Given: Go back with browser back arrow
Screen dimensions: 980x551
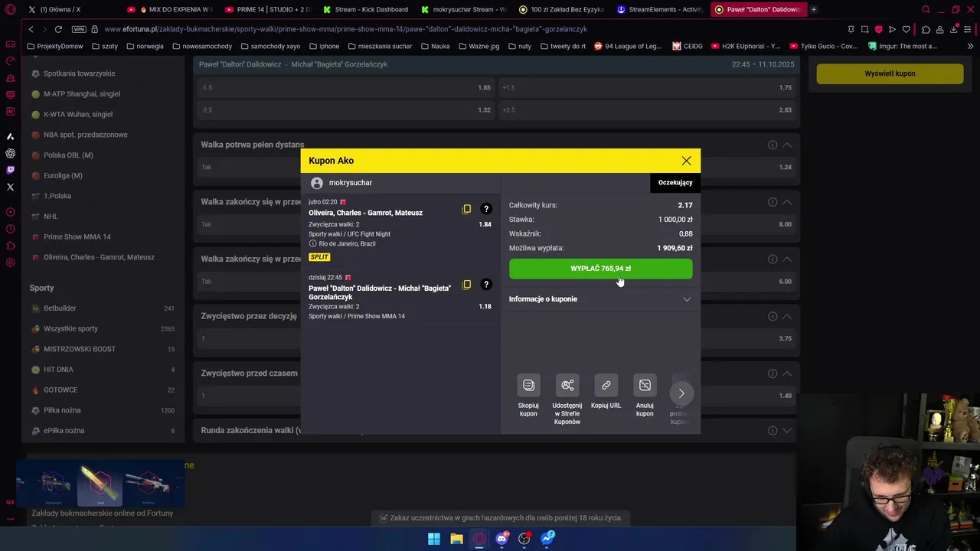Looking at the screenshot, I should (31, 29).
